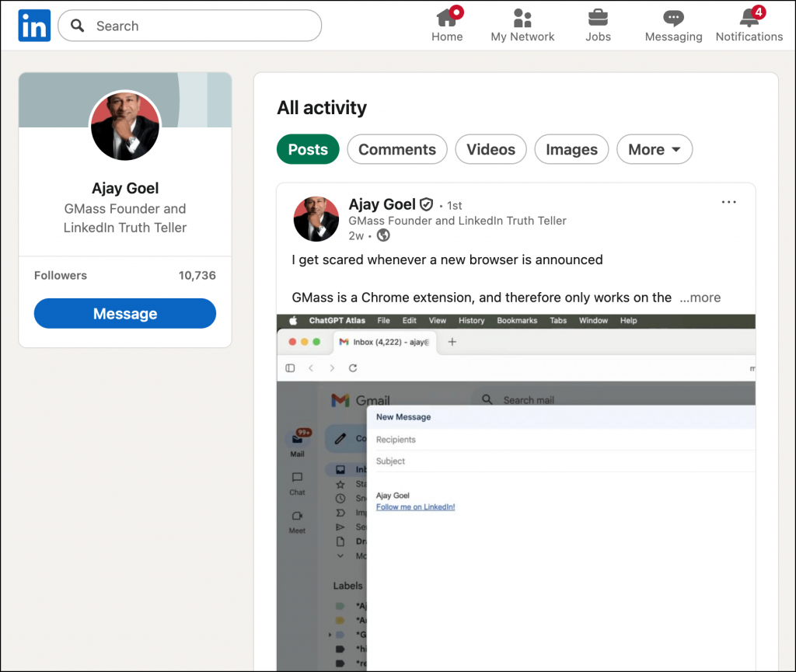Click Ajay Goel's sidebar profile photo
This screenshot has width=796, height=672.
(125, 125)
